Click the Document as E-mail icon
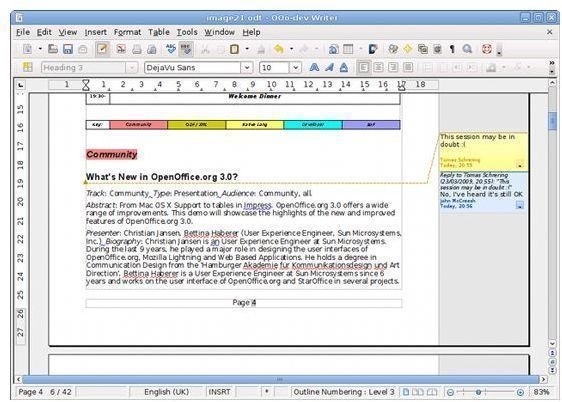Viewport: 562px width, 402px height. [83, 49]
